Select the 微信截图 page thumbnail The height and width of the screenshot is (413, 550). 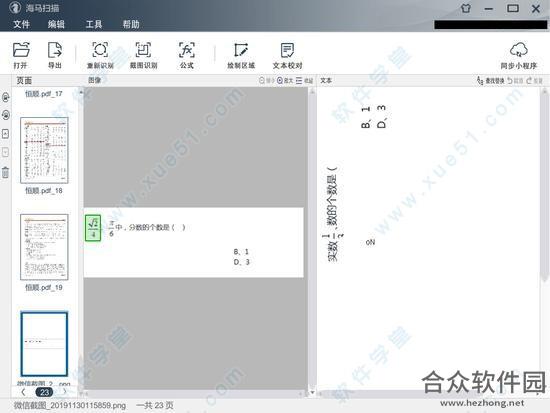pyautogui.click(x=44, y=344)
